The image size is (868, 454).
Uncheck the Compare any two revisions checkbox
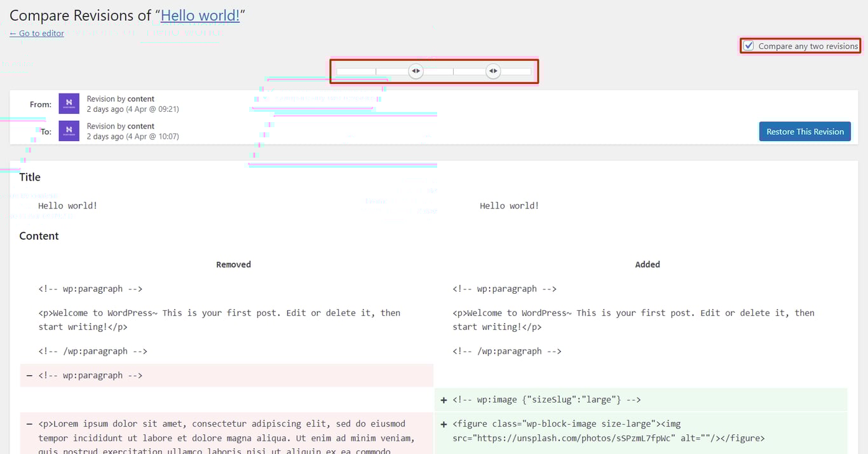pyautogui.click(x=749, y=45)
